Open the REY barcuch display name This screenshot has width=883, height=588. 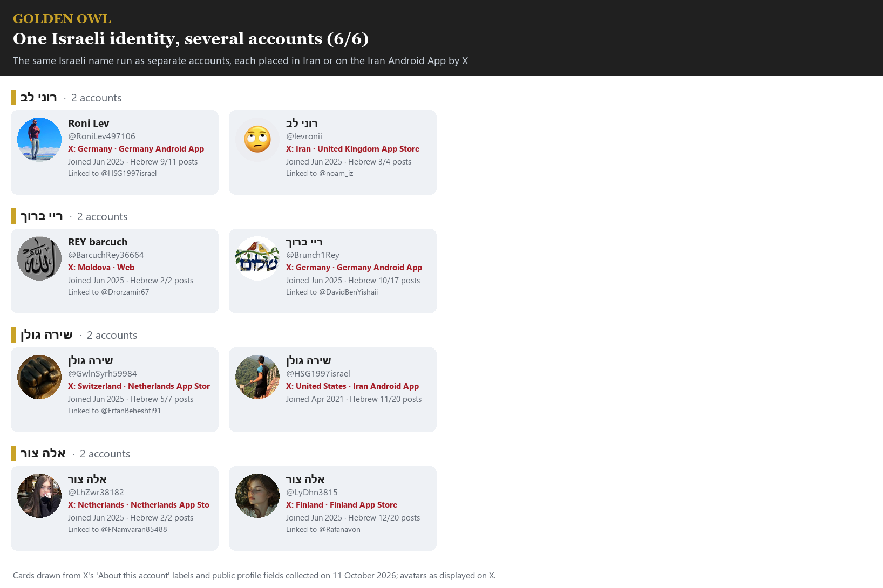point(98,242)
